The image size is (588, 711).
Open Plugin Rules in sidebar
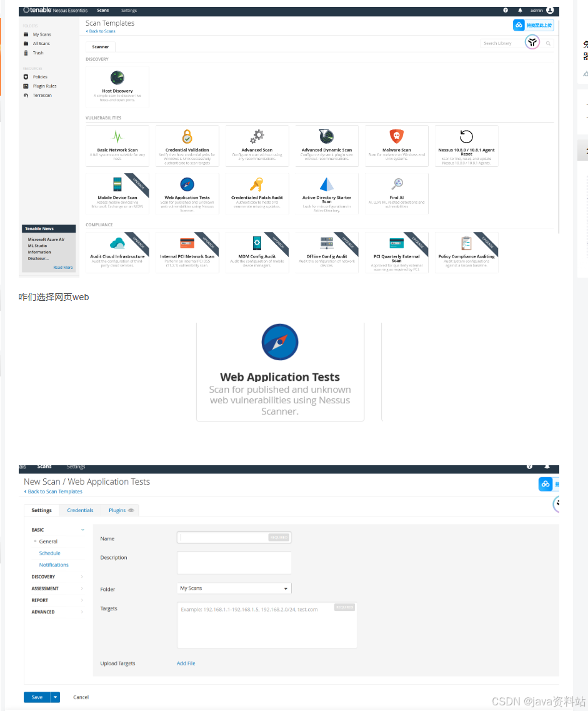(x=44, y=86)
